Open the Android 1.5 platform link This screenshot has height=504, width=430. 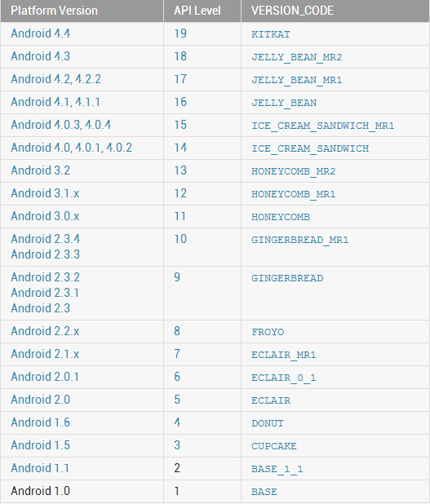pyautogui.click(x=41, y=445)
